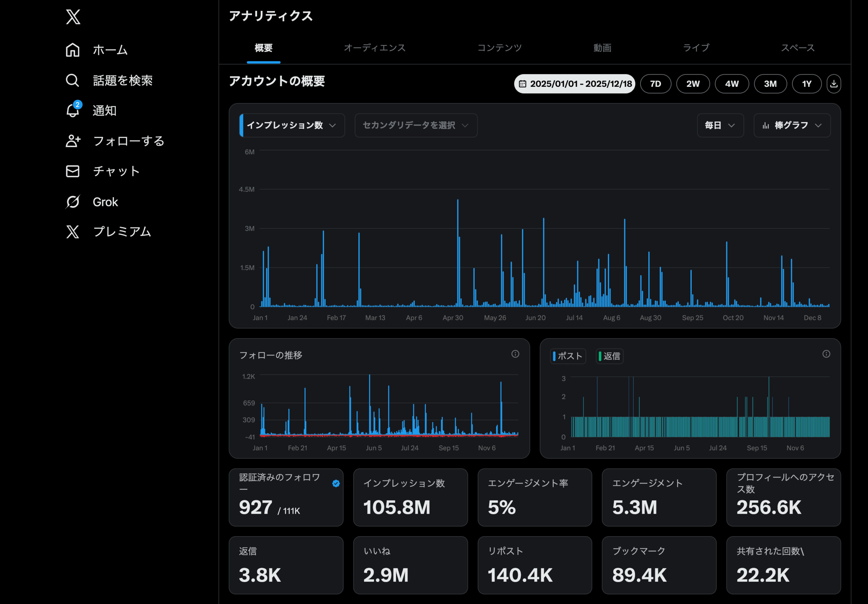868x604 pixels.
Task: Toggle the 返信 legend in posts chart
Action: tap(609, 356)
